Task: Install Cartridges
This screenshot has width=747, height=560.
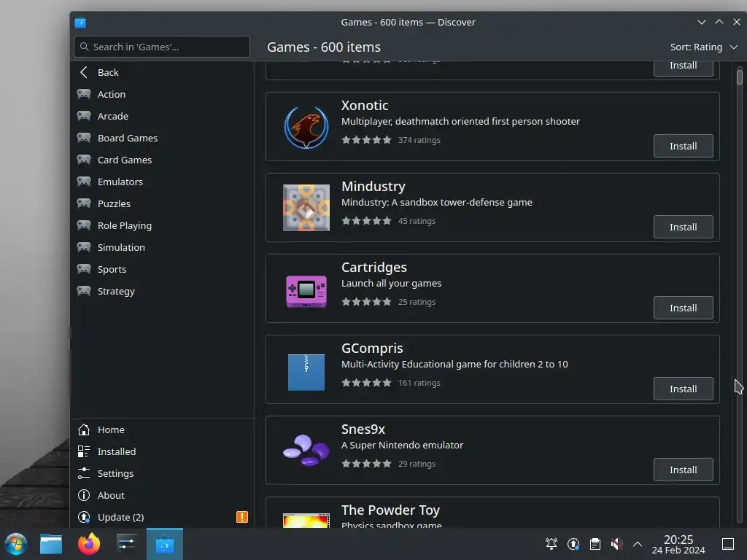Action: tap(683, 308)
